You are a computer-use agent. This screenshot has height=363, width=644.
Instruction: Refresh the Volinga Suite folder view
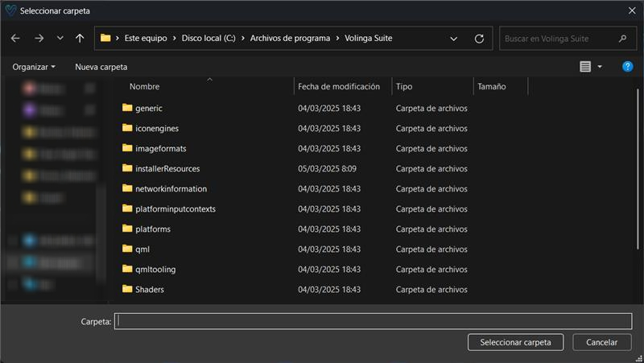479,38
